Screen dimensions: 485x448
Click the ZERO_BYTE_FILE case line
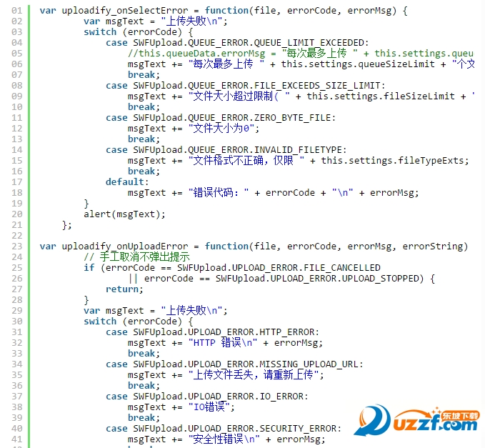point(221,118)
